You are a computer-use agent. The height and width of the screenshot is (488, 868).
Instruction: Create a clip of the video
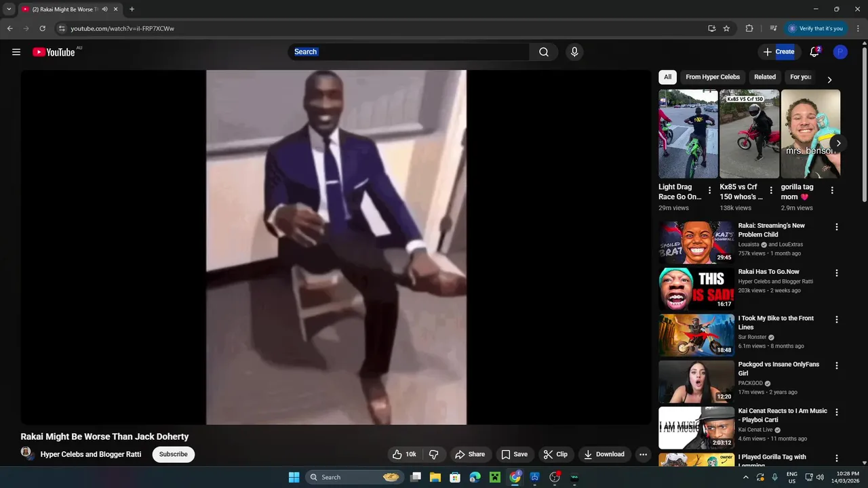tap(555, 454)
